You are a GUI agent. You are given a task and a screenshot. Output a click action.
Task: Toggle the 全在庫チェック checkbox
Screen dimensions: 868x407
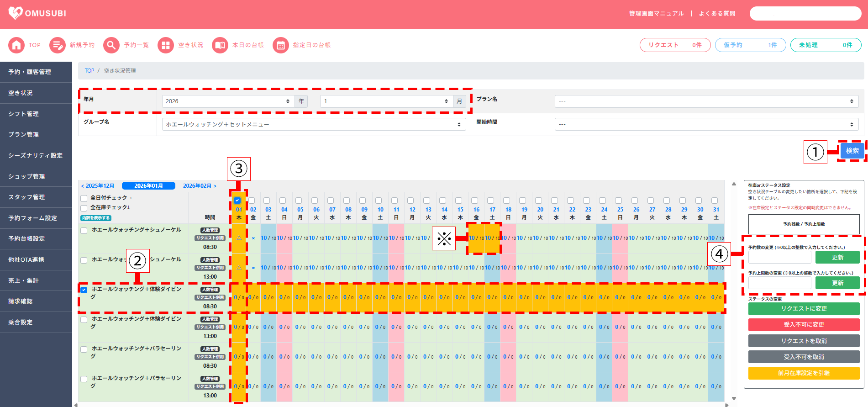click(x=84, y=208)
